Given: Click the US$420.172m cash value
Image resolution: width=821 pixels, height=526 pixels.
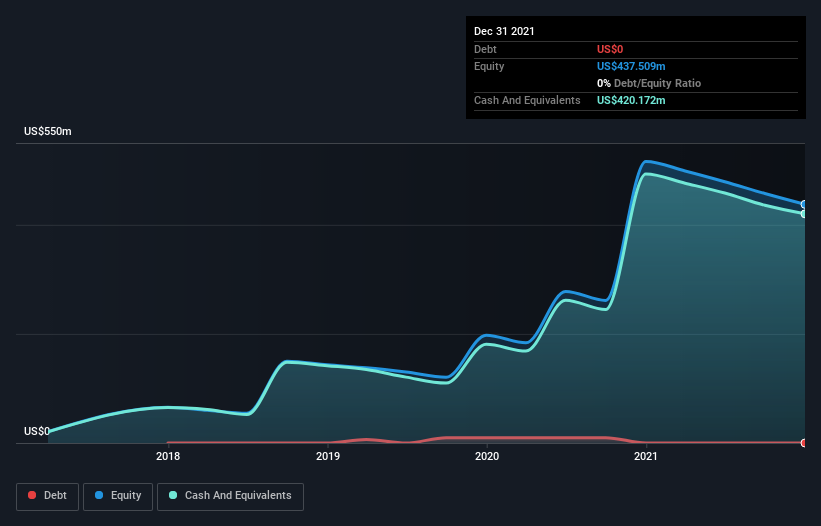Looking at the screenshot, I should (x=631, y=100).
